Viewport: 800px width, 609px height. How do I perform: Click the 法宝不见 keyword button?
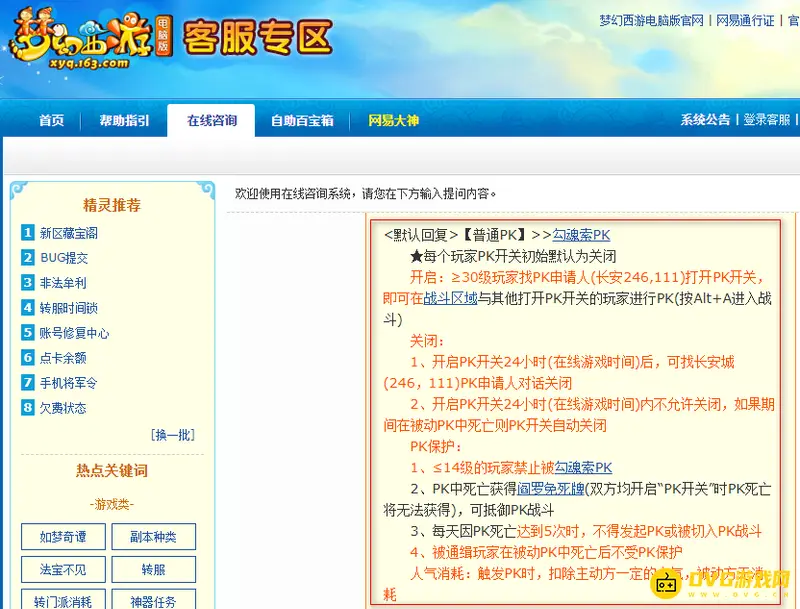[x=63, y=569]
